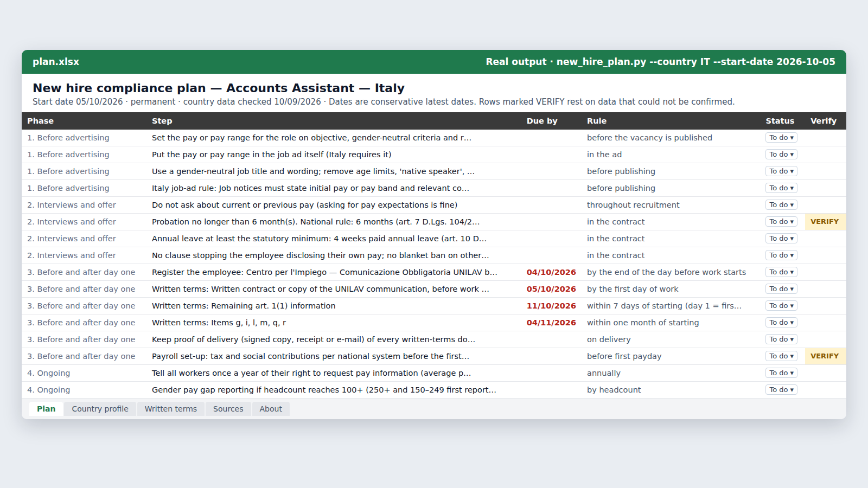This screenshot has width=868, height=488.
Task: Select due date 04/11/2026
Action: [551, 323]
